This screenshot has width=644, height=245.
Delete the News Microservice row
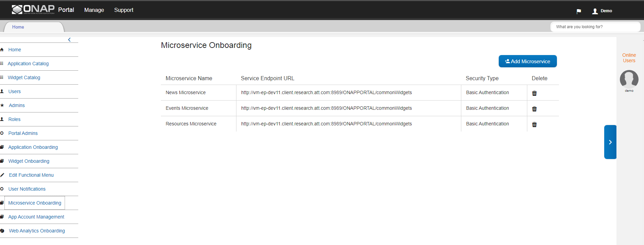pyautogui.click(x=534, y=93)
